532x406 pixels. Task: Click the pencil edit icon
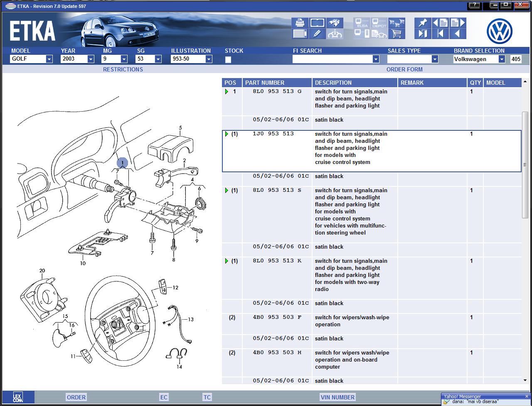(x=317, y=34)
